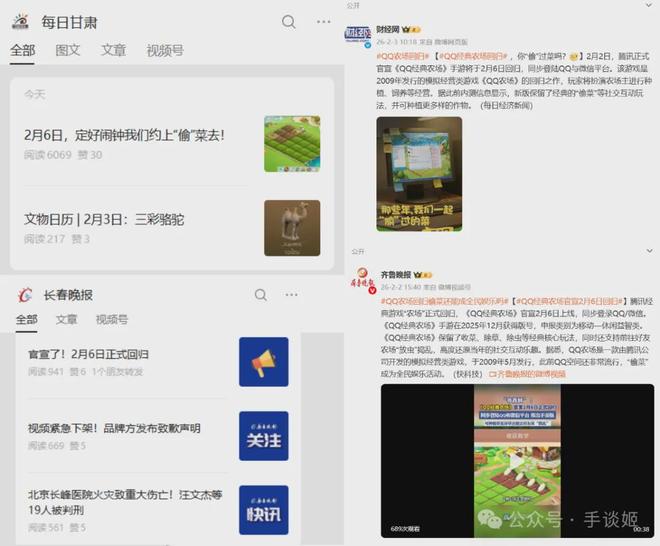Click membership crown badge next to 齐鲁晚报
This screenshot has height=546, width=660.
[423, 275]
